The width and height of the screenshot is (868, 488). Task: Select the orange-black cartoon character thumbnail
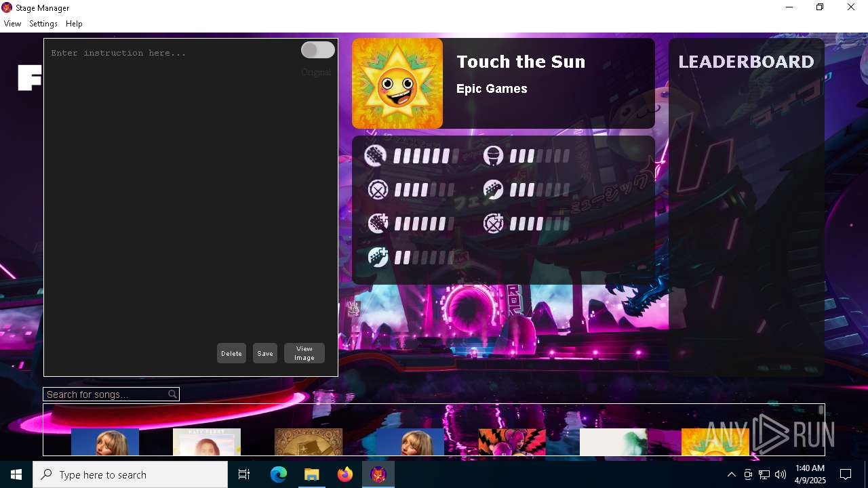(512, 442)
